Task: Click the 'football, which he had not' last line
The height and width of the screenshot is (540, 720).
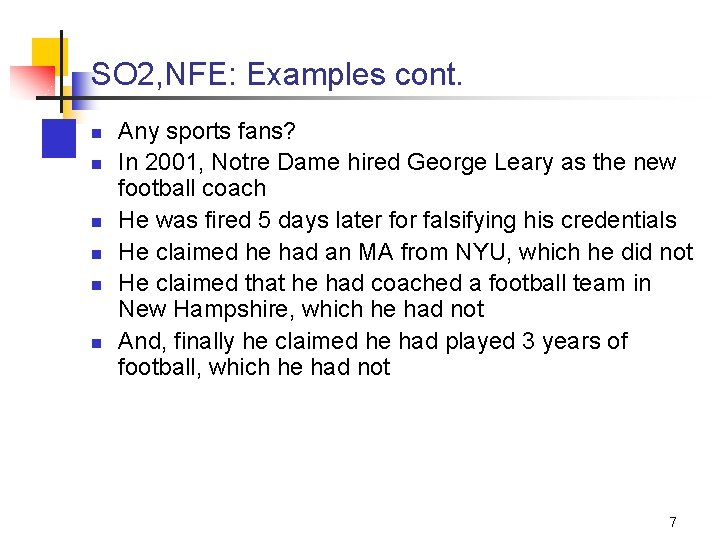Action: (x=254, y=368)
